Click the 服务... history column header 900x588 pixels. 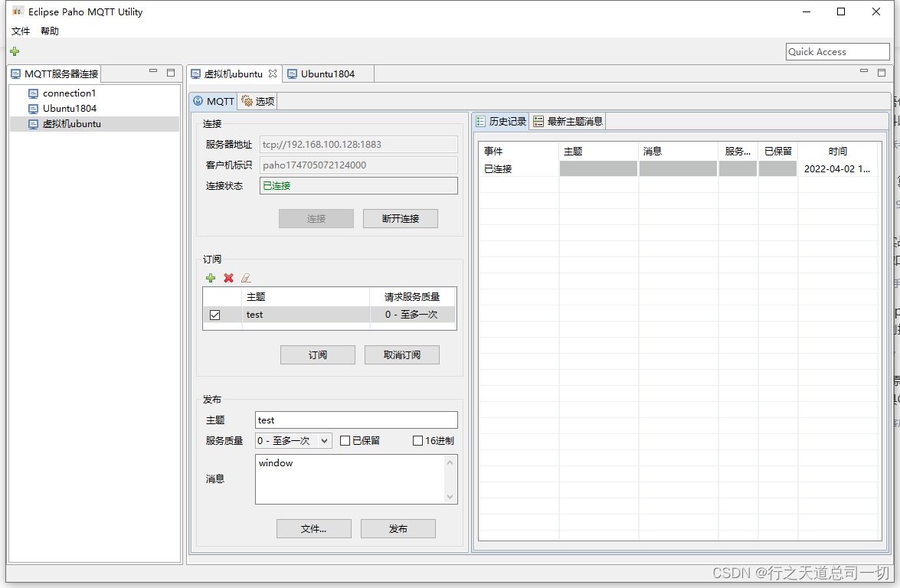(738, 152)
